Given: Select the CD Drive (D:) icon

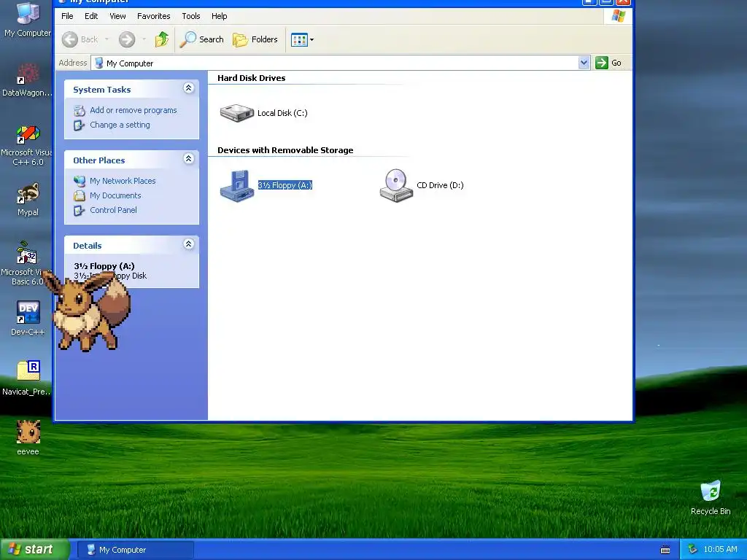Looking at the screenshot, I should pyautogui.click(x=396, y=186).
